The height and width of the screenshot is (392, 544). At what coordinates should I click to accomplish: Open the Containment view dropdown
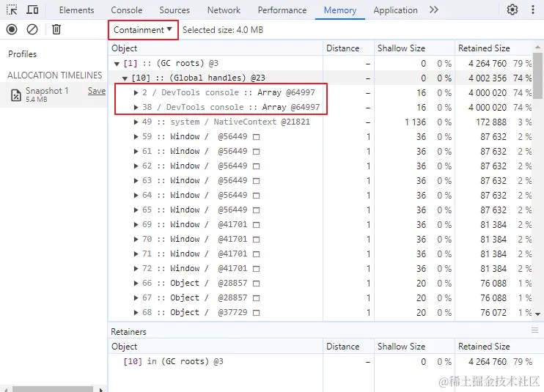[x=143, y=30]
